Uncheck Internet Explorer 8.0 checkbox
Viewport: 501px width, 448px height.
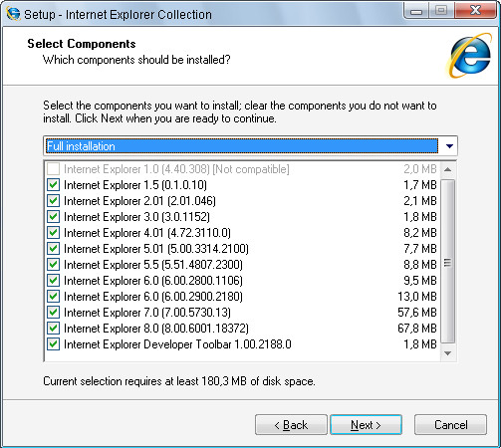click(53, 329)
